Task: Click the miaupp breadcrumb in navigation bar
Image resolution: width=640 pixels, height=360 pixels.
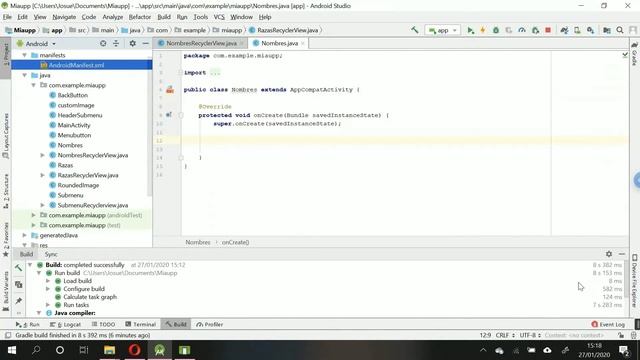Action: pyautogui.click(x=231, y=30)
